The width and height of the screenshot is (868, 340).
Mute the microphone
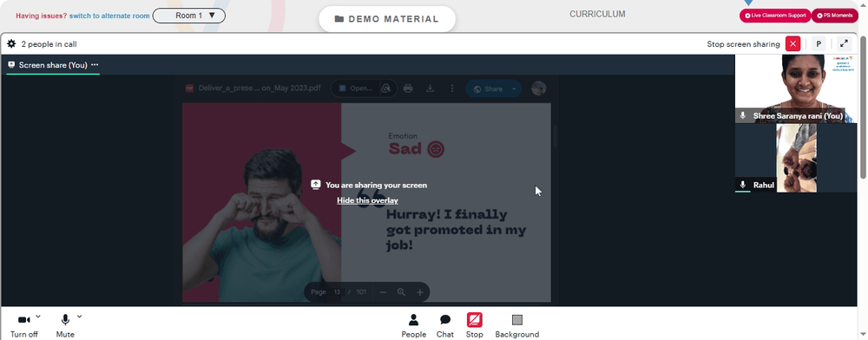point(65,325)
